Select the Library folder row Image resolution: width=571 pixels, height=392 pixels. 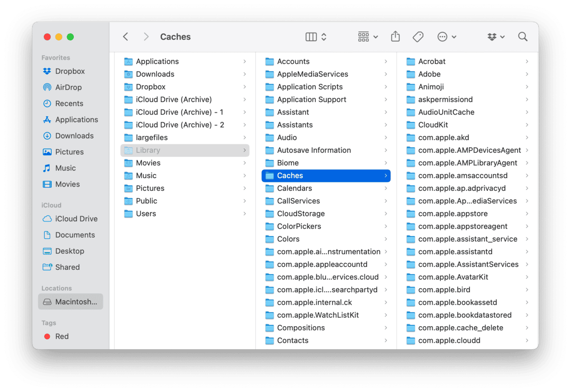coord(185,150)
